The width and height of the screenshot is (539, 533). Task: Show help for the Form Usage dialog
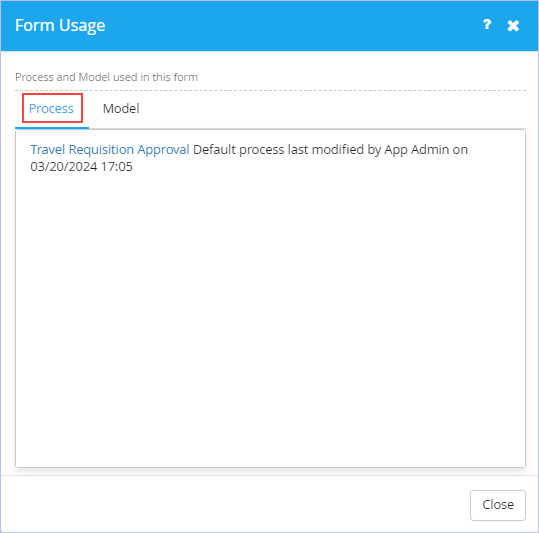(487, 25)
